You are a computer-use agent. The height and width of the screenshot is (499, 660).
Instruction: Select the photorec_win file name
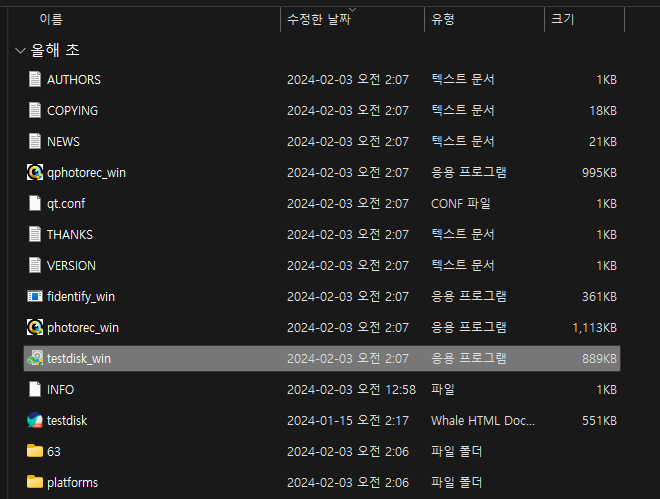83,328
